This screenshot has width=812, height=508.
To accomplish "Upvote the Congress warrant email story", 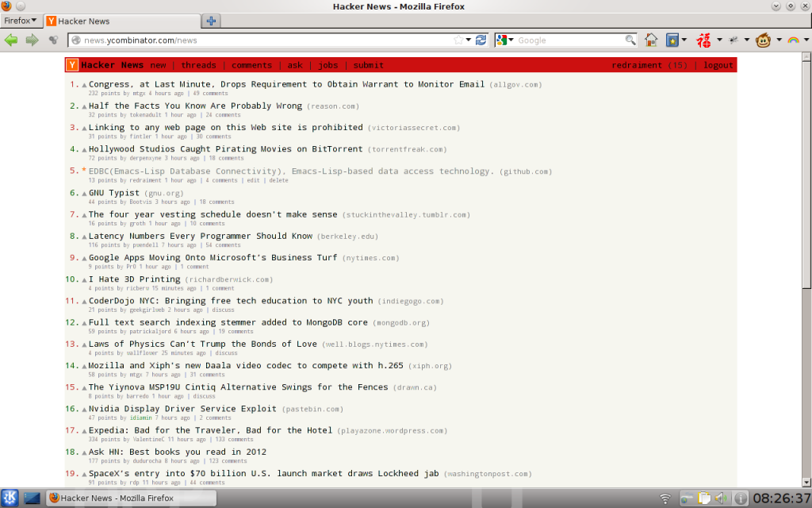I will tap(84, 83).
